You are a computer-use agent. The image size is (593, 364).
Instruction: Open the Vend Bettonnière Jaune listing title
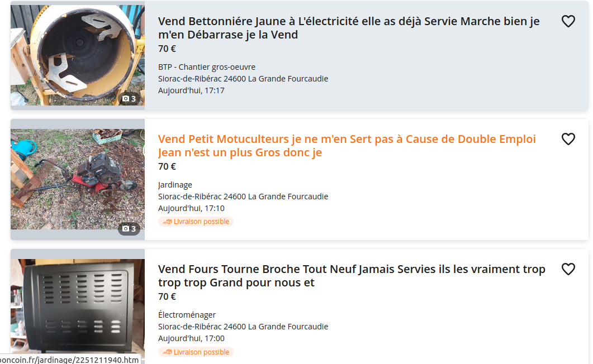349,28
